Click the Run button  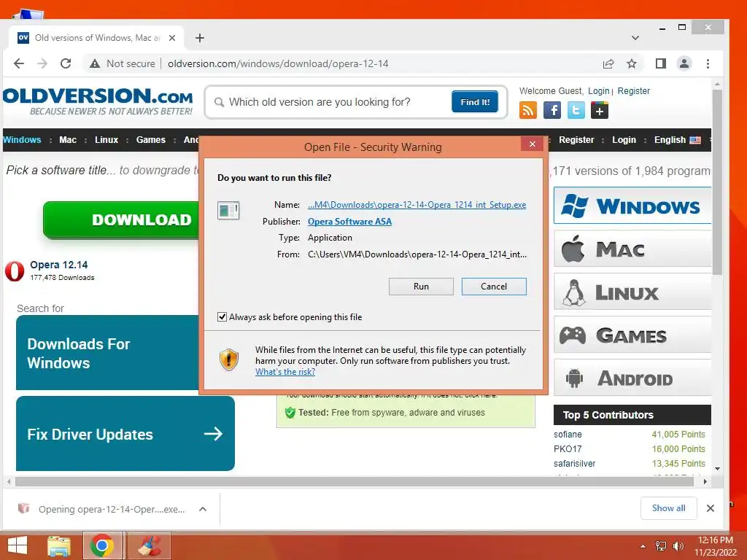point(421,286)
